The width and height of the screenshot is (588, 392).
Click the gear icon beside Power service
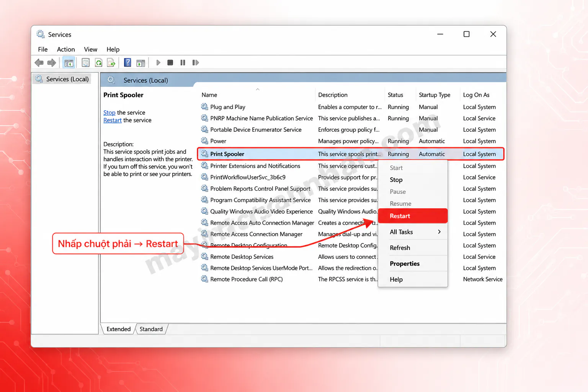[205, 141]
